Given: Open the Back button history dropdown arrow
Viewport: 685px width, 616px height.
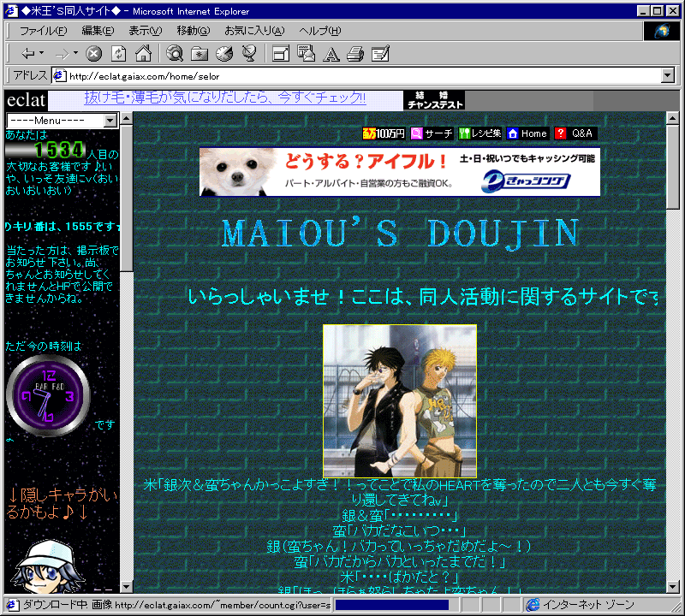Looking at the screenshot, I should [x=41, y=53].
